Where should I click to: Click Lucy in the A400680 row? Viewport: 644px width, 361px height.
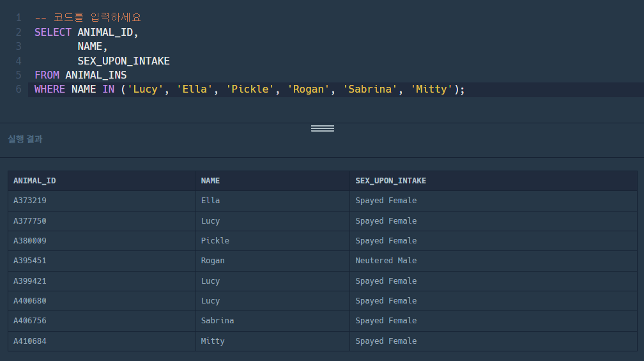click(x=210, y=301)
